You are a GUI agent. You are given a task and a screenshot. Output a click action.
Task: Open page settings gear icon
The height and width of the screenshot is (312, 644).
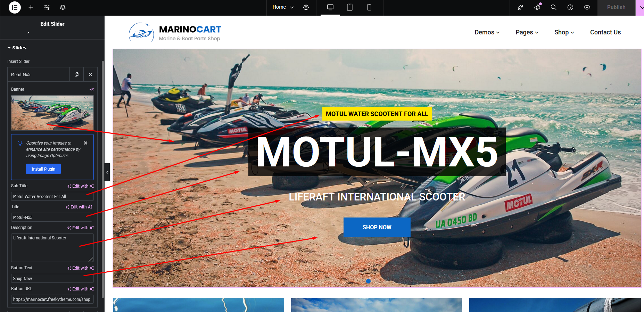pos(306,7)
